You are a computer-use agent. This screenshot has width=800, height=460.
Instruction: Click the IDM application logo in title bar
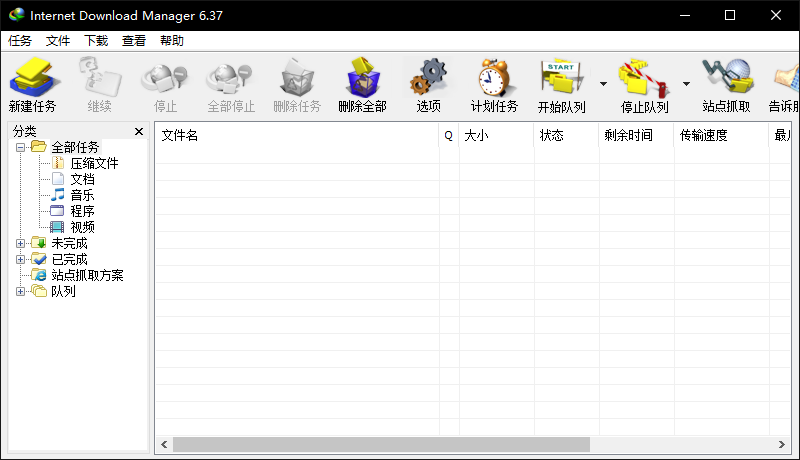click(x=17, y=15)
